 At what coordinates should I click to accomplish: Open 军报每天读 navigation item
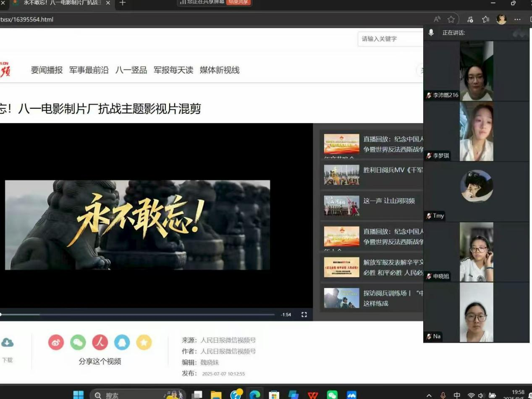[x=173, y=70]
